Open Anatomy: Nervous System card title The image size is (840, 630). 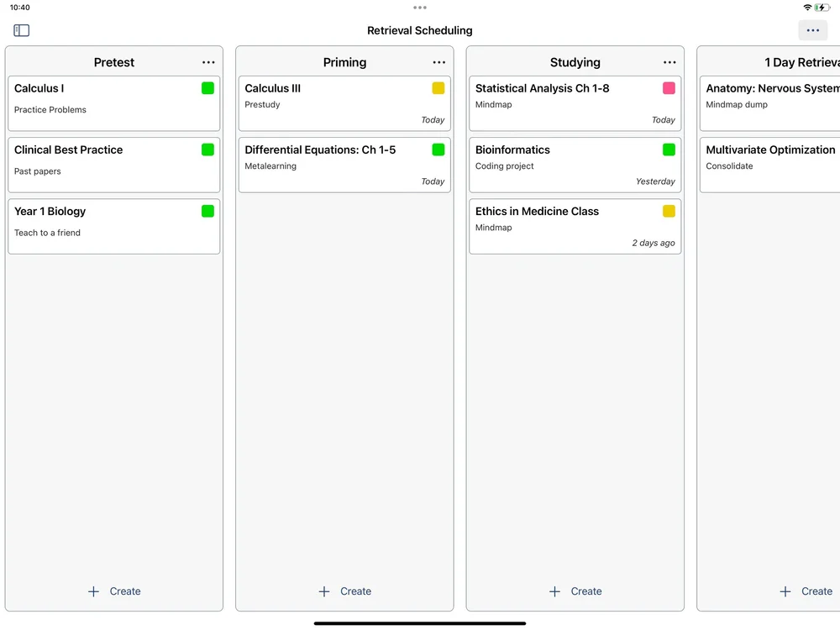[773, 88]
